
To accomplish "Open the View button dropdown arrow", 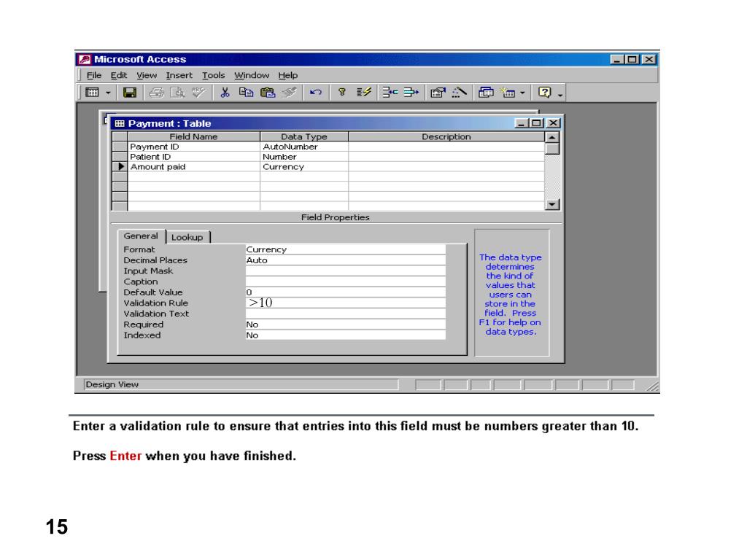I will [x=108, y=93].
